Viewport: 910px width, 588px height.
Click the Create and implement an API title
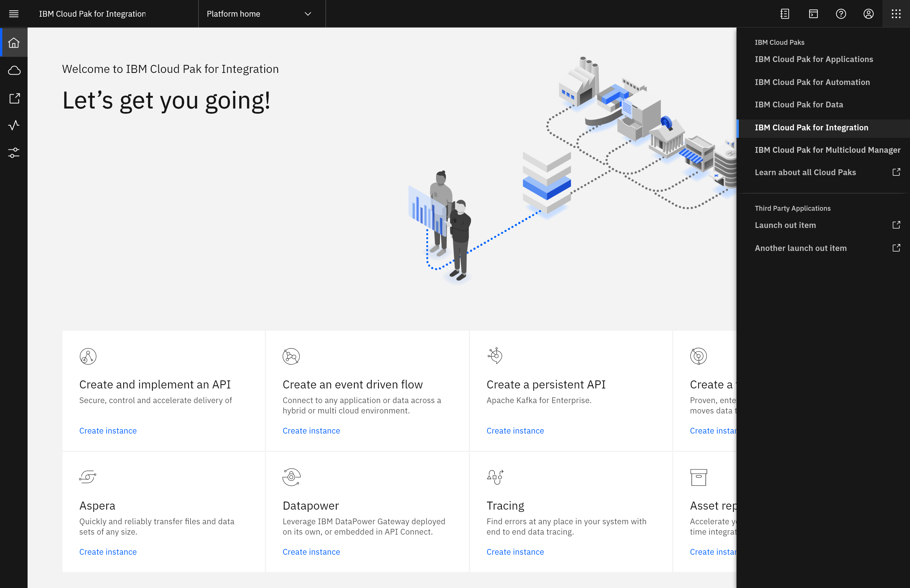tap(155, 384)
